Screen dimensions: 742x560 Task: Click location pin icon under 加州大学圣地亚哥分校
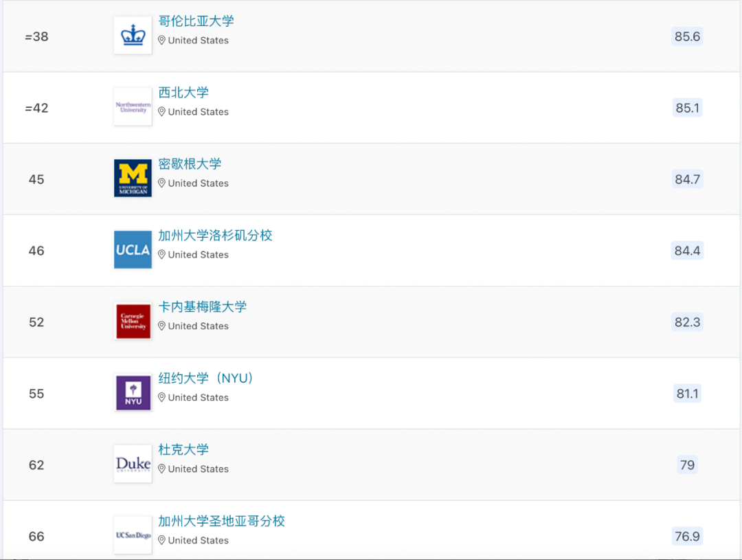pyautogui.click(x=162, y=541)
